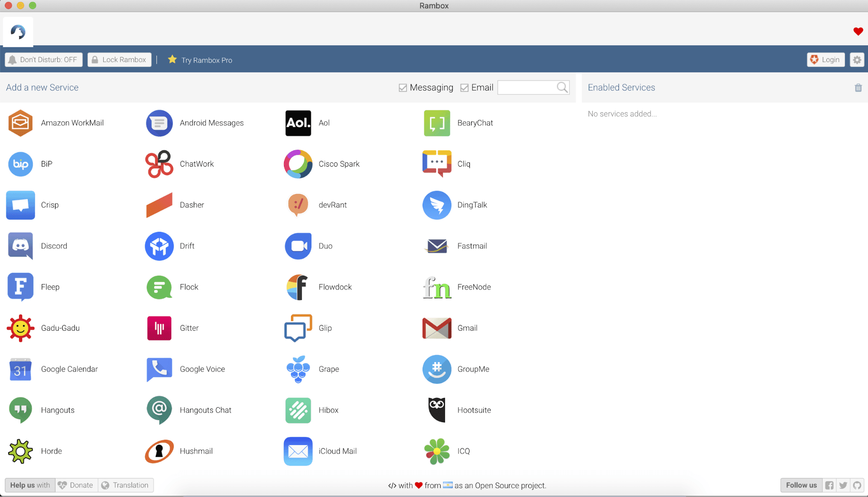Choose the Fleep icon
This screenshot has height=497, width=868.
[20, 287]
